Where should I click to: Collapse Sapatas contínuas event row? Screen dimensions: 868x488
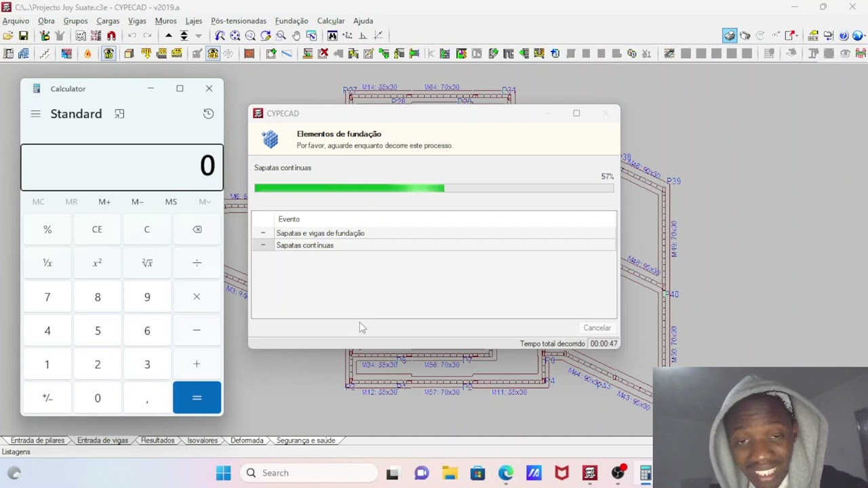click(x=263, y=245)
